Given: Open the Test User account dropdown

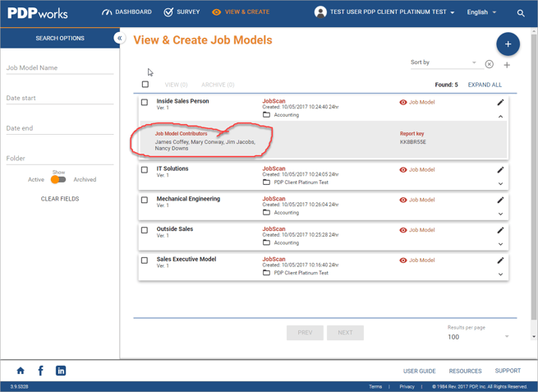Looking at the screenshot, I should [392, 12].
